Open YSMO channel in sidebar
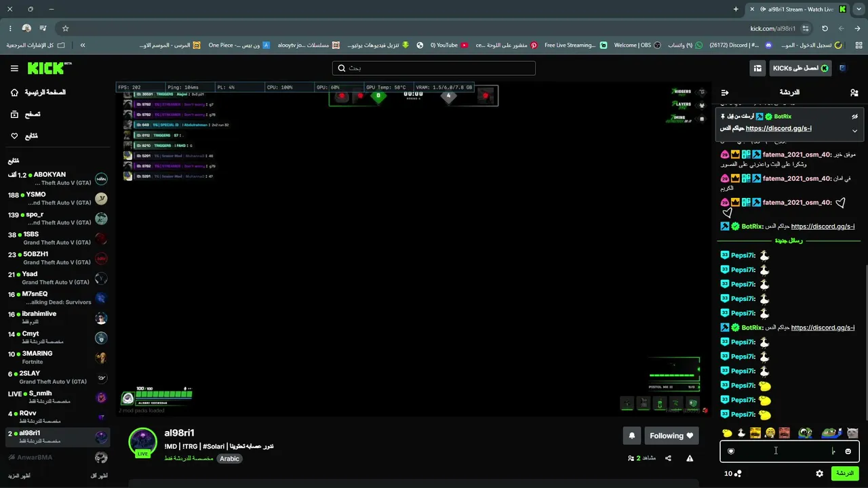The height and width of the screenshot is (488, 868). pos(57,199)
